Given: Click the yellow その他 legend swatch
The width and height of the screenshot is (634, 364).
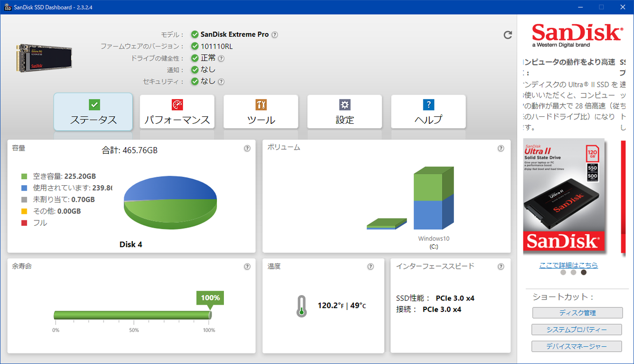Looking at the screenshot, I should [24, 211].
